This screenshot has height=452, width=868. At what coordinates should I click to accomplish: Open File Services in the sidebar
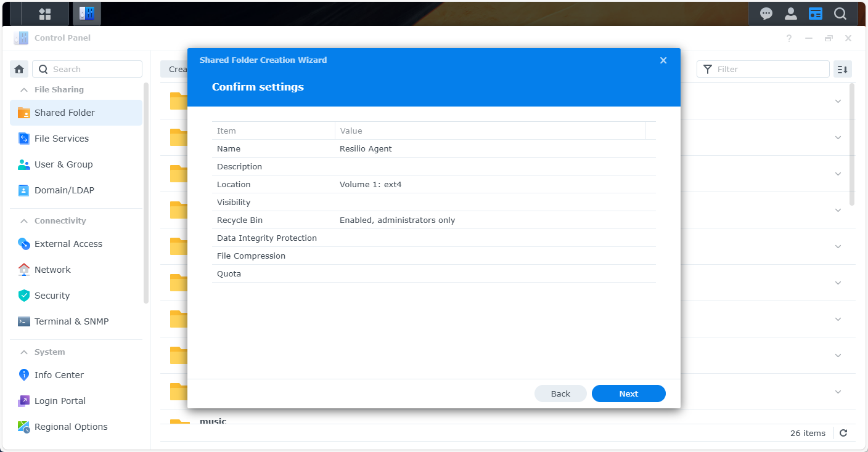62,139
